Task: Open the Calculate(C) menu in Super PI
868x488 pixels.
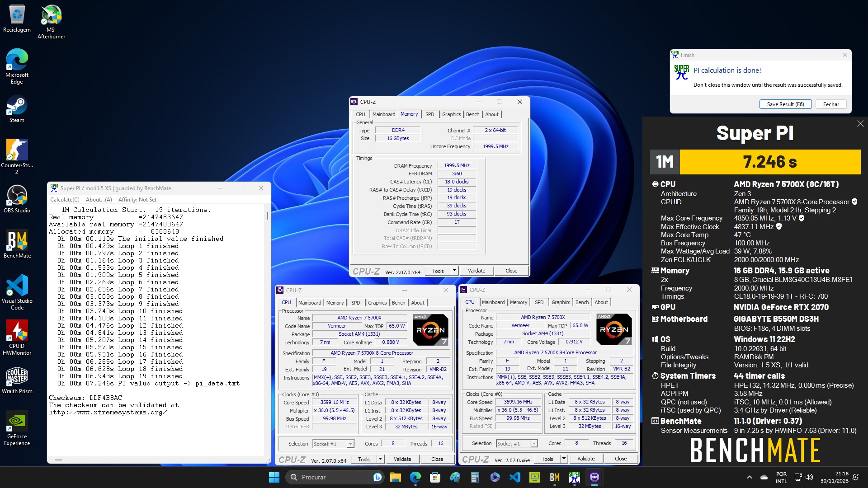Action: coord(65,200)
